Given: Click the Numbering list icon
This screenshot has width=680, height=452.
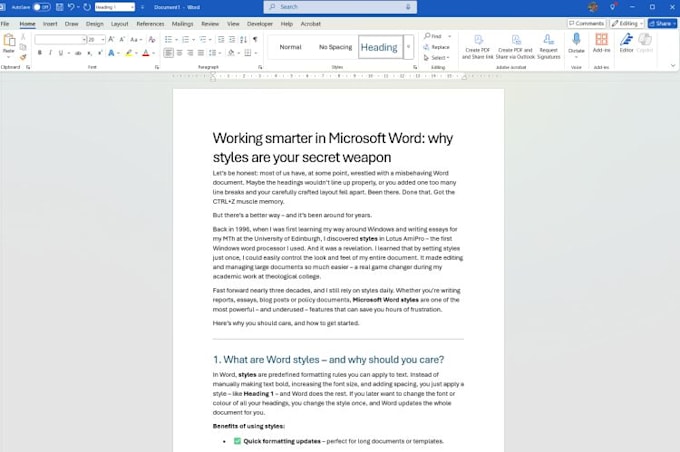Looking at the screenshot, I should coord(186,39).
